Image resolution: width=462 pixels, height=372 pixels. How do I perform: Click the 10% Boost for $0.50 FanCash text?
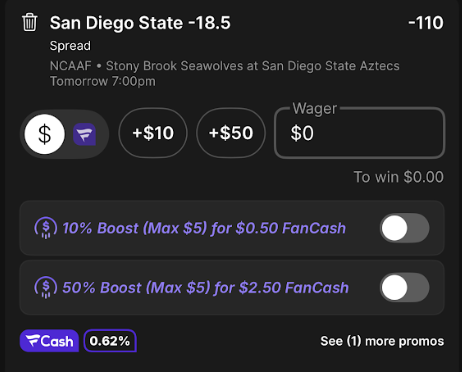204,228
